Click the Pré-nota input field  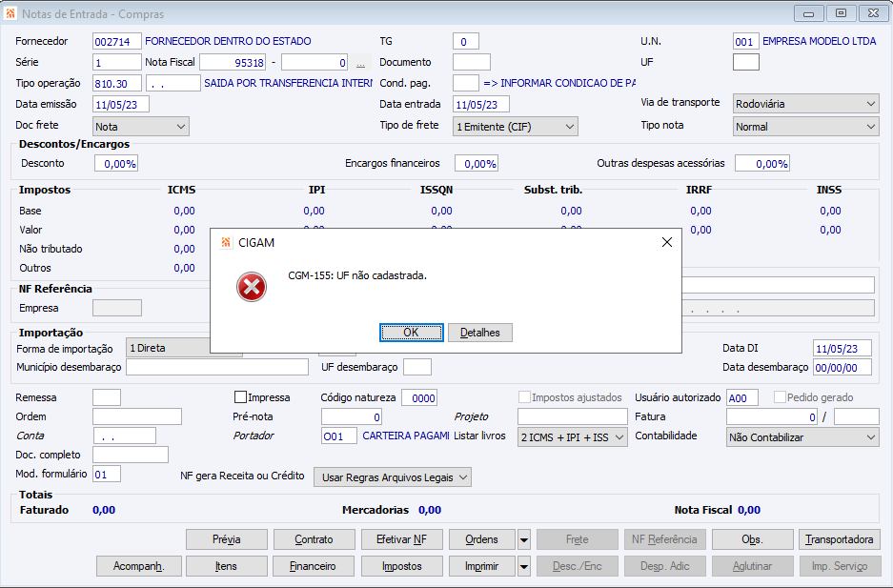click(x=352, y=416)
